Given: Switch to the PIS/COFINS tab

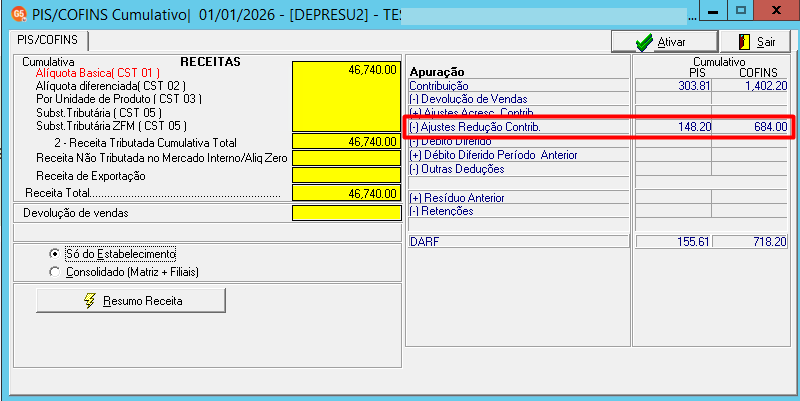Looking at the screenshot, I should tap(47, 40).
